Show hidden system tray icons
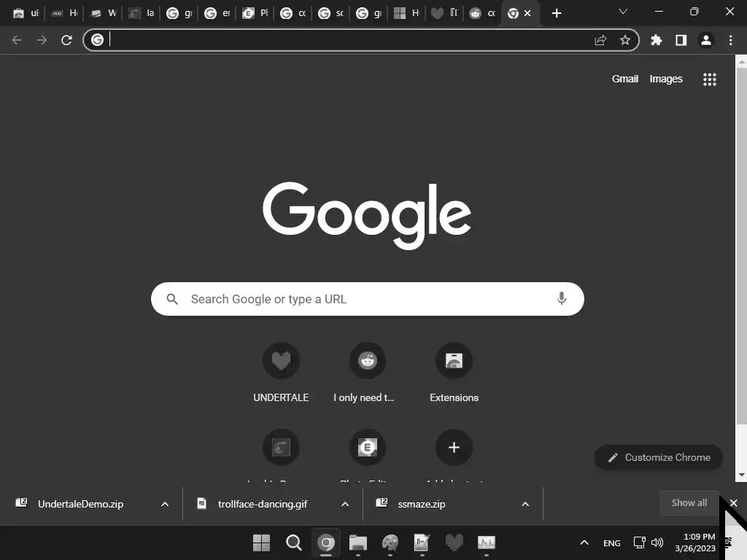747x560 pixels. coord(584,542)
